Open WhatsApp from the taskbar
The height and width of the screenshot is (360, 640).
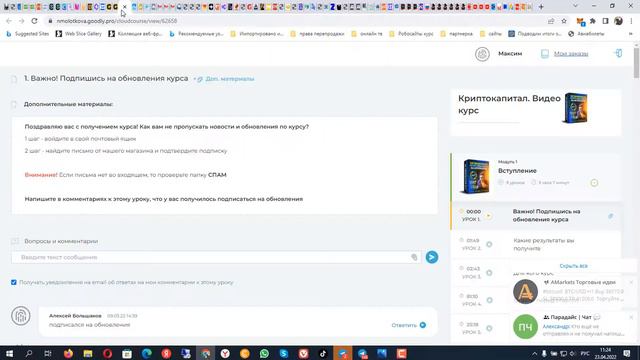point(264,353)
